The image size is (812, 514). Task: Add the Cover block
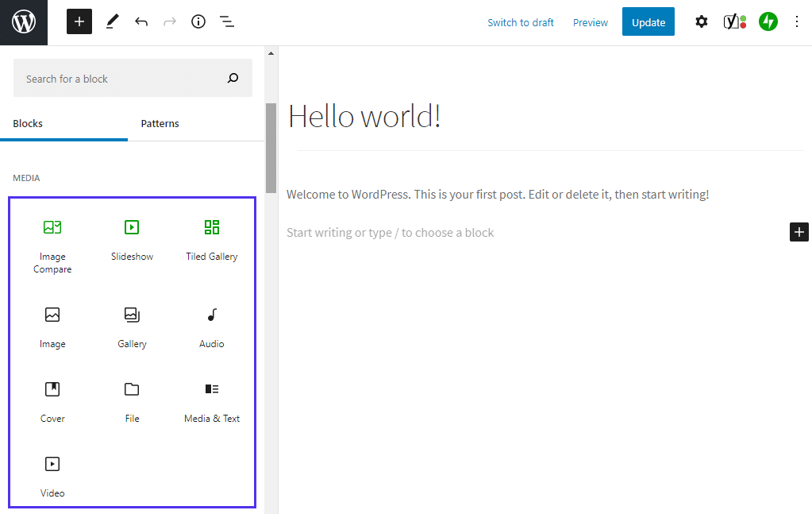click(x=52, y=402)
